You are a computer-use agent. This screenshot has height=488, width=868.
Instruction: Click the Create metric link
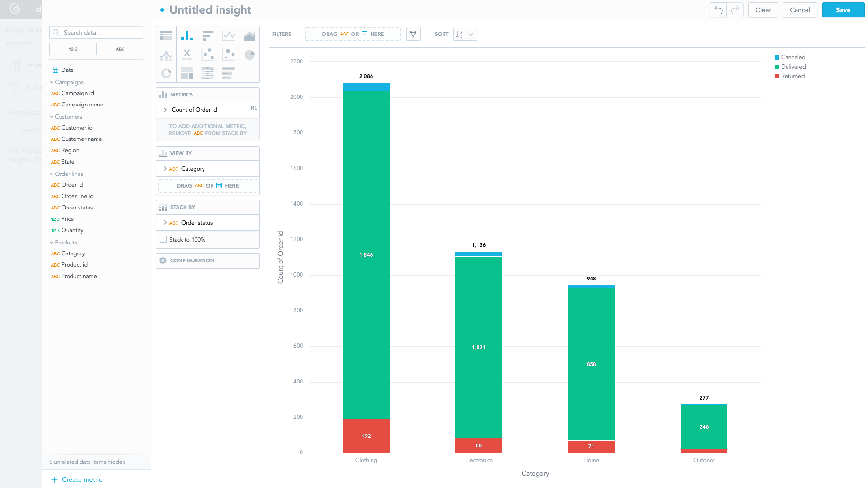click(82, 480)
